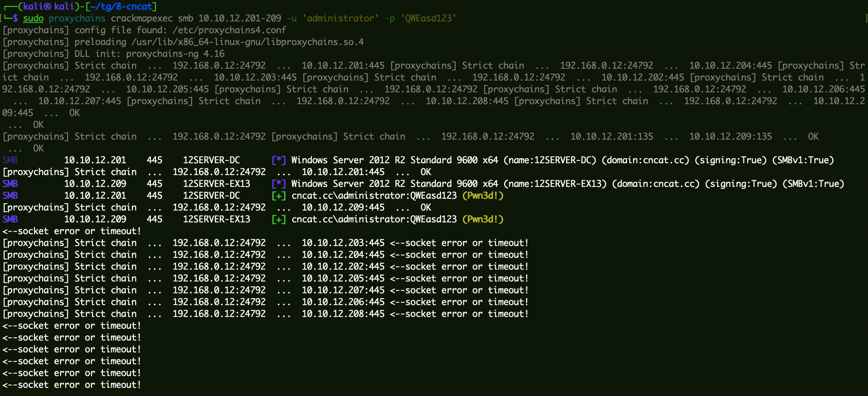Viewport: 868px width, 396px height.
Task: Click (domain:cncat.cc) on the 12SERVER-DC line
Action: pos(645,160)
